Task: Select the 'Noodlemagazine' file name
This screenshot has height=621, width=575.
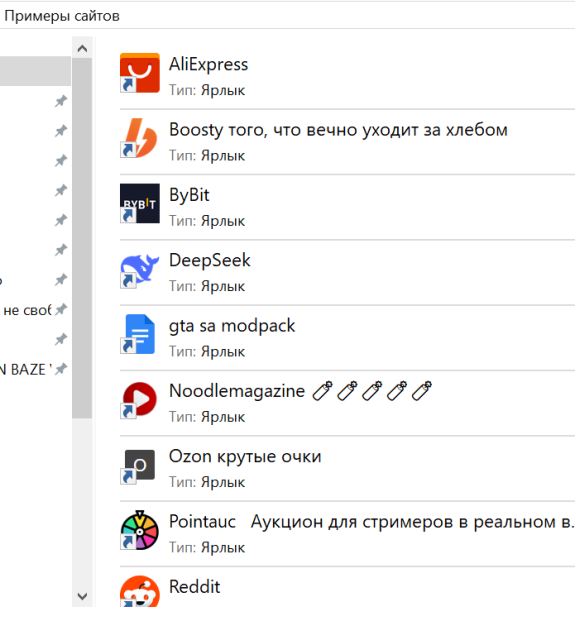Action: pos(237,391)
